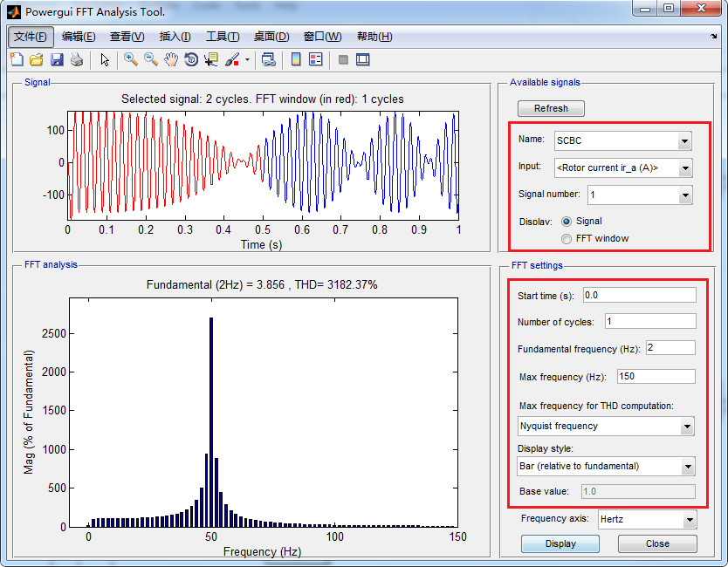The height and width of the screenshot is (567, 728).
Task: Print figure using the printer icon
Action: [77, 59]
